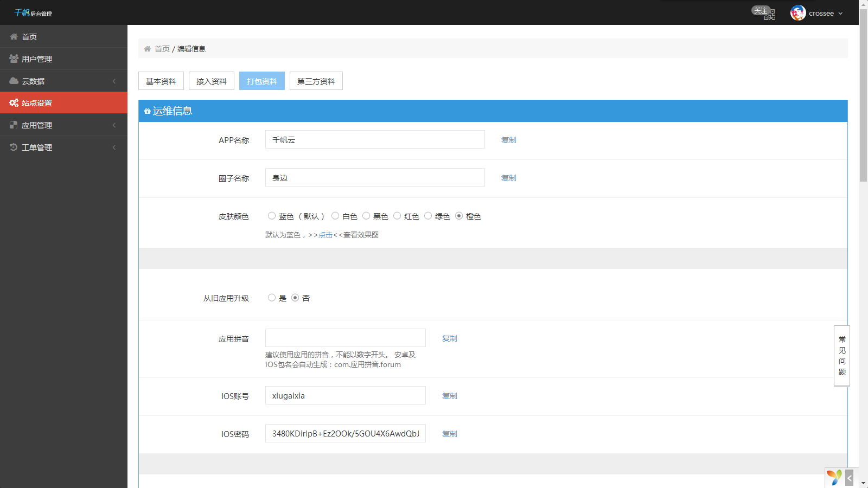Click the breadcrumb home icon

click(147, 49)
